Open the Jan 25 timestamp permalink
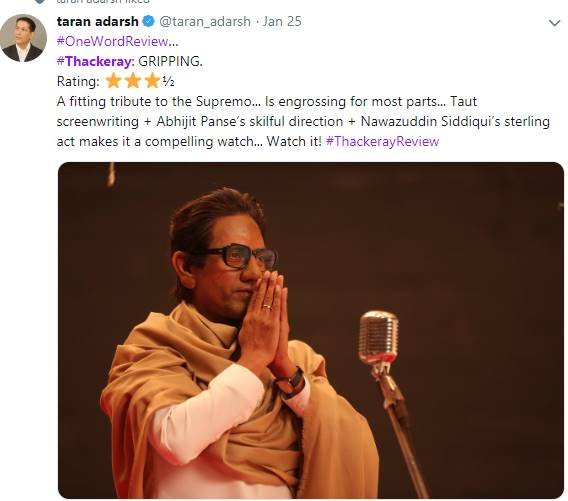The height and width of the screenshot is (501, 568). [282, 21]
